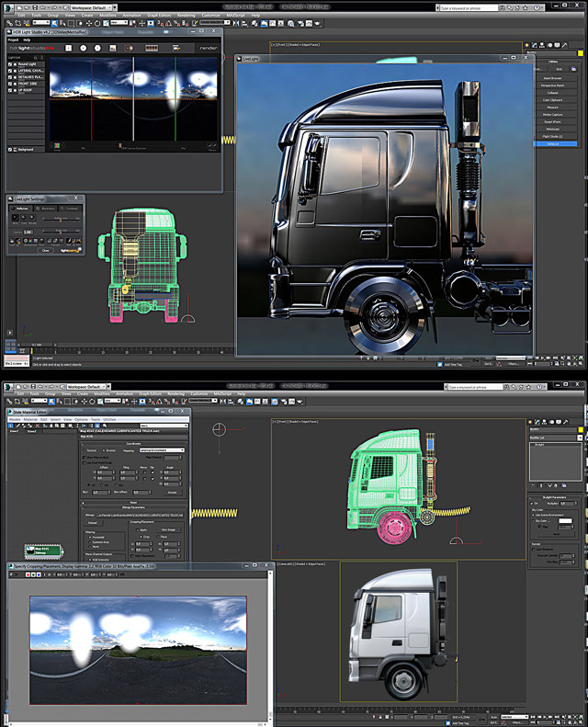
Task: Open the filmstrip presets icon in HDR Light Studio
Action: 152,48
